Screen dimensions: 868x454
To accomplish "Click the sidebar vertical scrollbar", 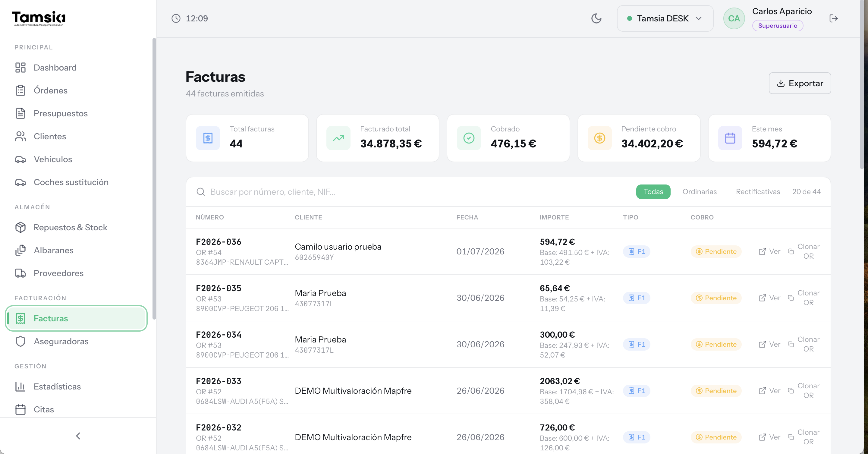I will pyautogui.click(x=154, y=179).
